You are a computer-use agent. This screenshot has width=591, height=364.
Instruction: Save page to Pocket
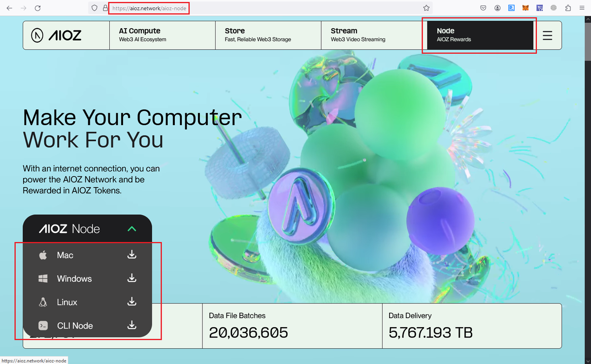tap(484, 8)
